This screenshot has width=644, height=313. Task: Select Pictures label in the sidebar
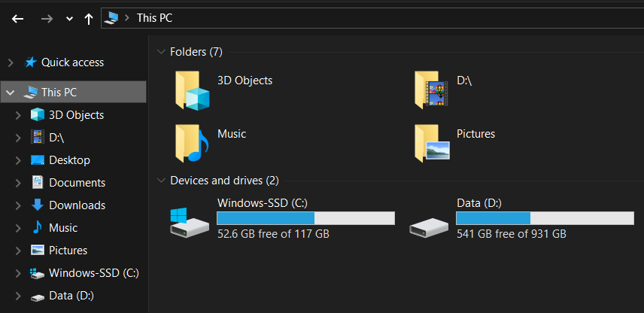point(68,251)
